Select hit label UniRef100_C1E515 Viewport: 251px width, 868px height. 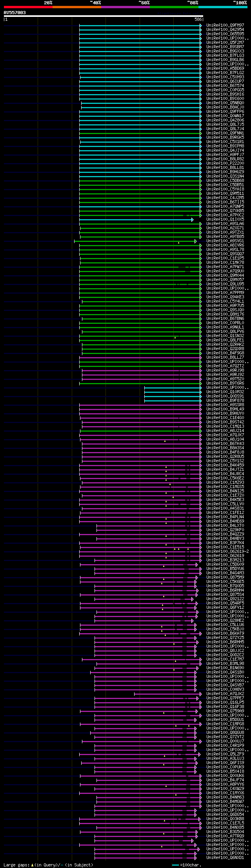225,547
